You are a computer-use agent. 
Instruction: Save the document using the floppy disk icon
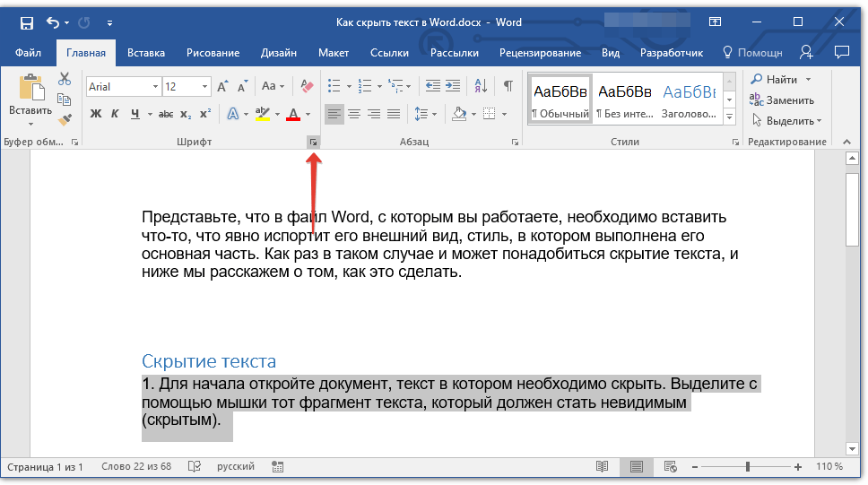pos(26,22)
